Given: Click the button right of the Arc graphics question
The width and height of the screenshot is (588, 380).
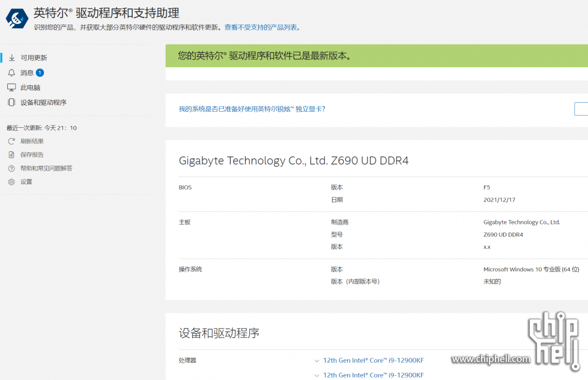Looking at the screenshot, I should [581, 109].
